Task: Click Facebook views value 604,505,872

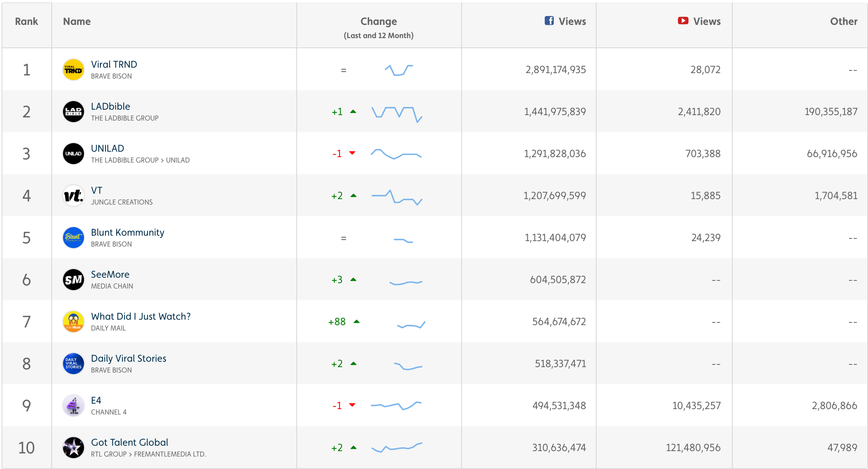Action: click(x=558, y=280)
